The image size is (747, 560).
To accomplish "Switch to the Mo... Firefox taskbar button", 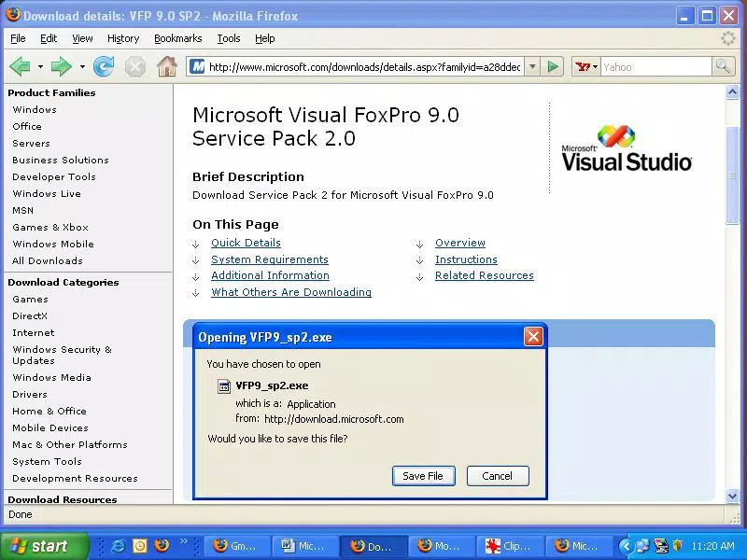I will (x=442, y=546).
